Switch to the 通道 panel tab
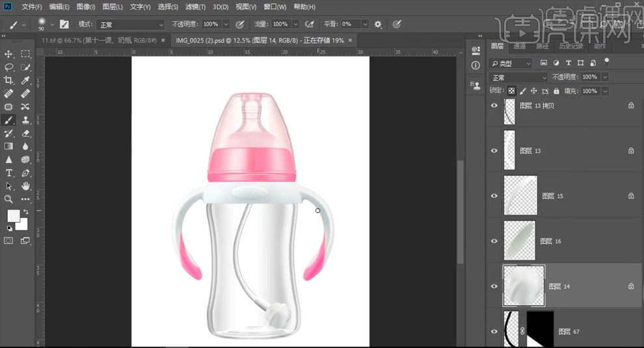Viewport: 644px width, 348px height. [519, 46]
